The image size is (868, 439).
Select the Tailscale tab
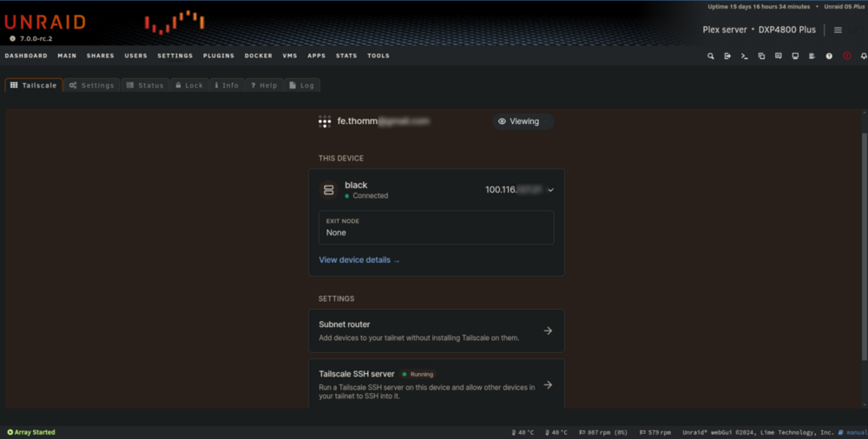(x=34, y=85)
